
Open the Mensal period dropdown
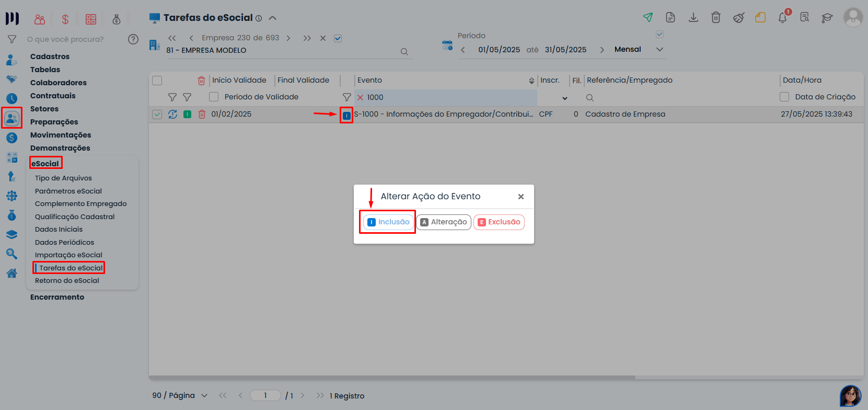coord(659,50)
